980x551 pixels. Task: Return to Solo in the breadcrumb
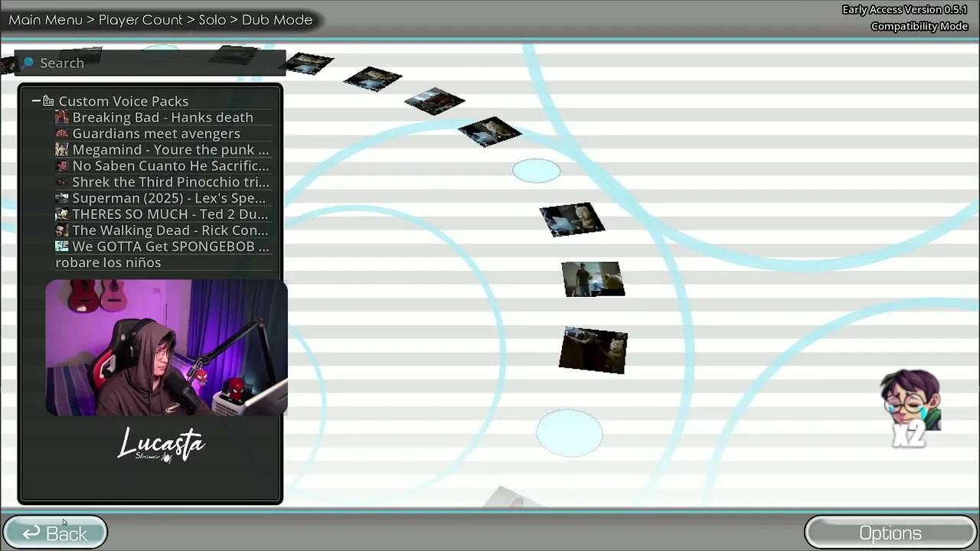point(212,20)
